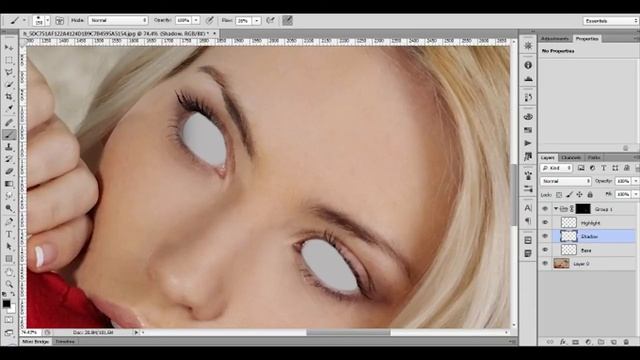Viewport: 640px width, 360px height.
Task: Toggle Quick Mask mode
Action: 9,320
